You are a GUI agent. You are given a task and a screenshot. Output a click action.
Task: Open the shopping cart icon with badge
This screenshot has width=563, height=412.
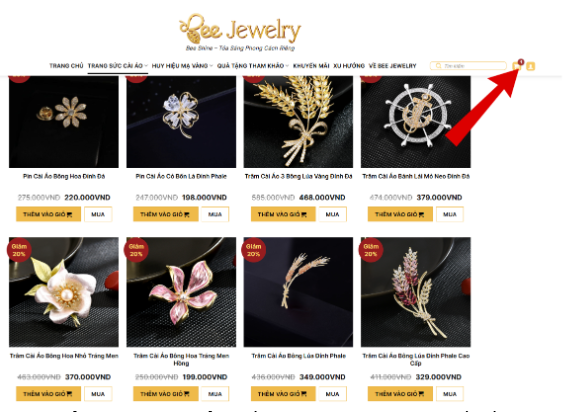(x=517, y=65)
